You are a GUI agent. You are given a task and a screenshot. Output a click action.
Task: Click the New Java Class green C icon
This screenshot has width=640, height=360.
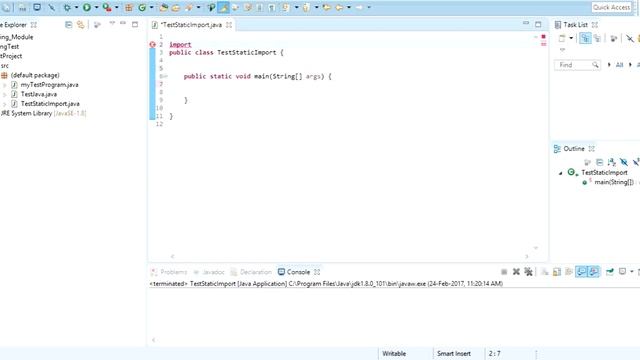[x=142, y=7]
